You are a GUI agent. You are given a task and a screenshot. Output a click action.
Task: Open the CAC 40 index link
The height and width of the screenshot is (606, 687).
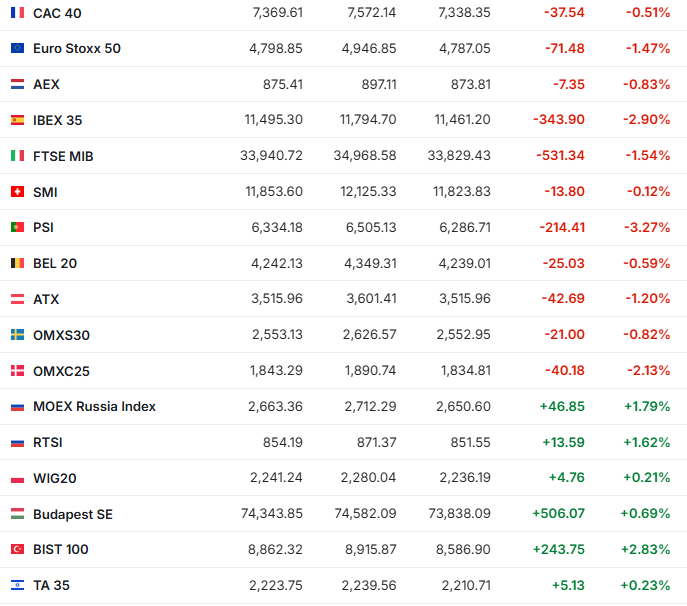[x=57, y=13]
